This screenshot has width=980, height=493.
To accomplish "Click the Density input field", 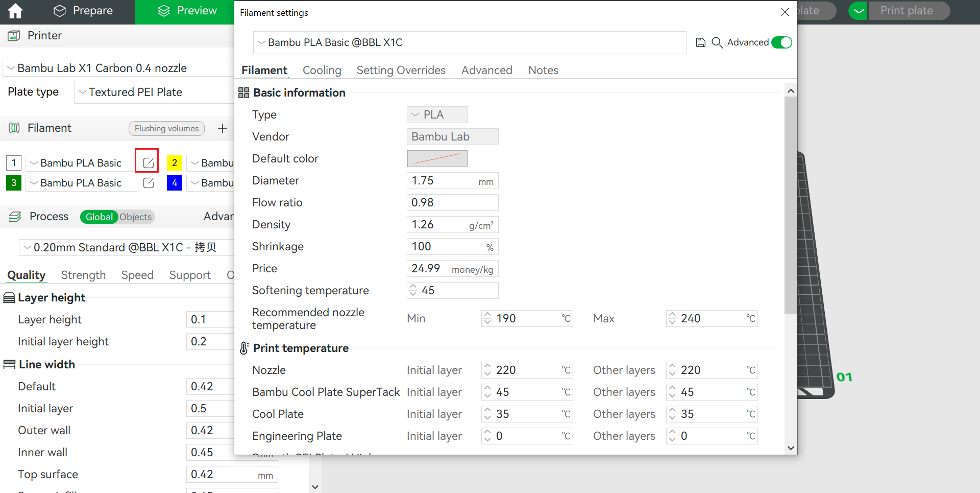I will 452,225.
